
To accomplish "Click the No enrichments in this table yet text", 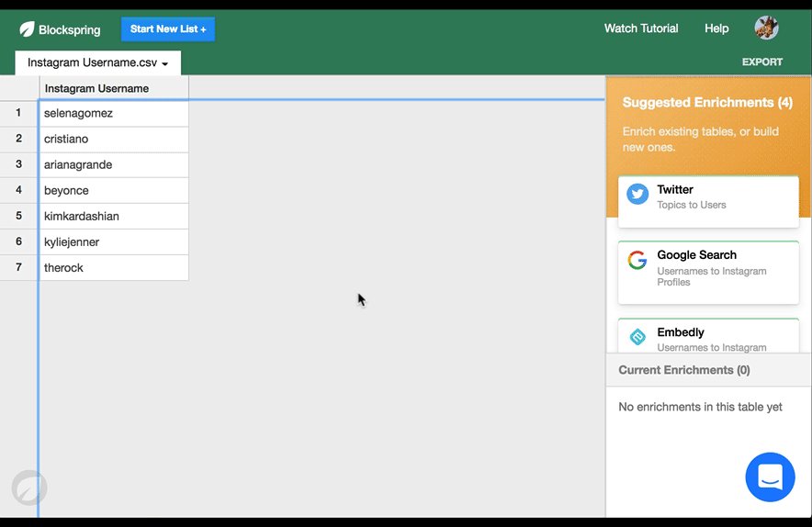I will point(700,407).
